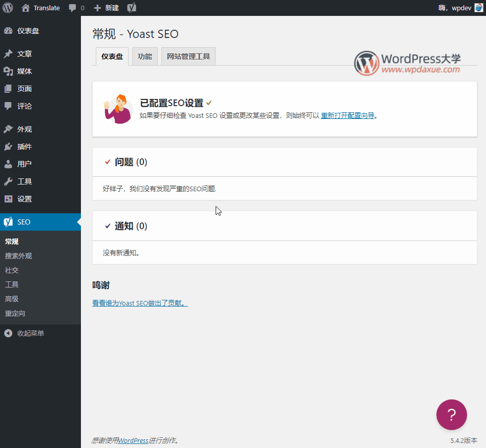The height and width of the screenshot is (448, 486).
Task: Click the 5.4.2版本 text in footer
Action: (463, 440)
